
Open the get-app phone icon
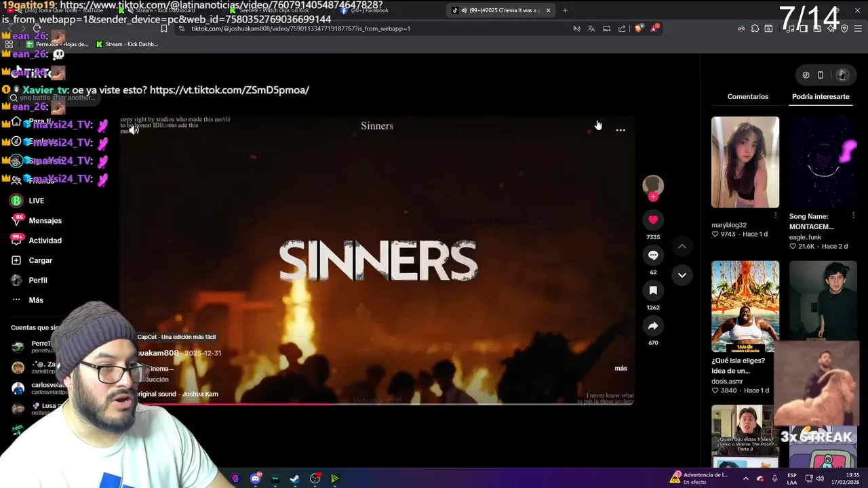pos(821,75)
